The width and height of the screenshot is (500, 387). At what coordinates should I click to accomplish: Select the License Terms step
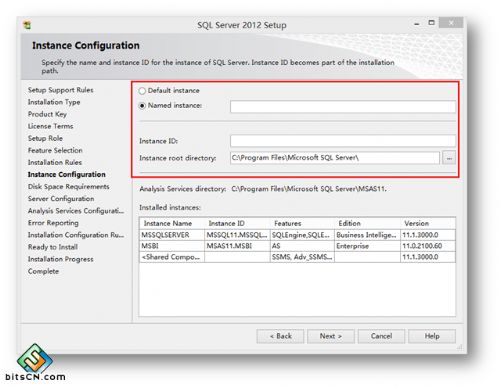pyautogui.click(x=51, y=126)
